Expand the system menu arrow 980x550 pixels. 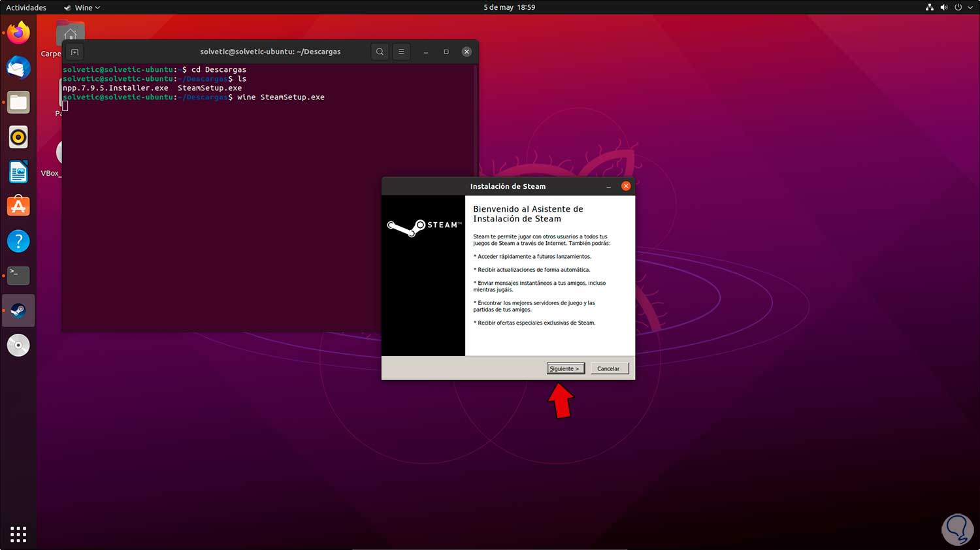coord(970,7)
